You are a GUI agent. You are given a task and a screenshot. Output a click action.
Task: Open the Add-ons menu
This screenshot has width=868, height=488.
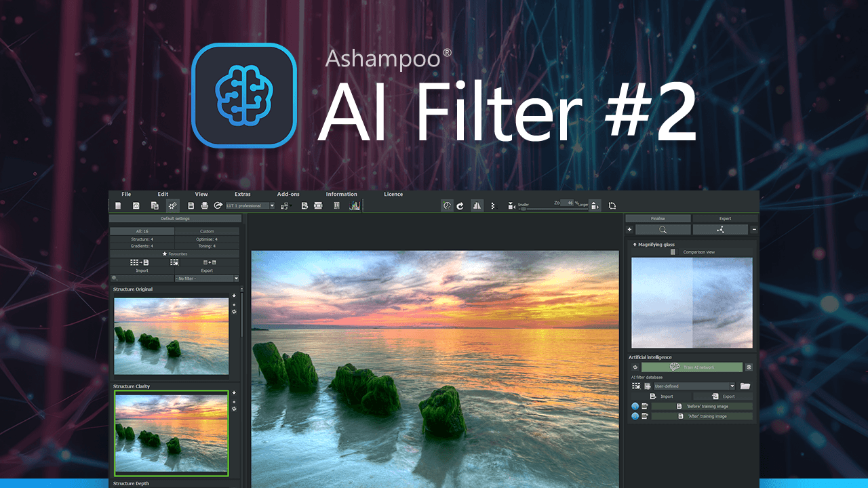(288, 195)
